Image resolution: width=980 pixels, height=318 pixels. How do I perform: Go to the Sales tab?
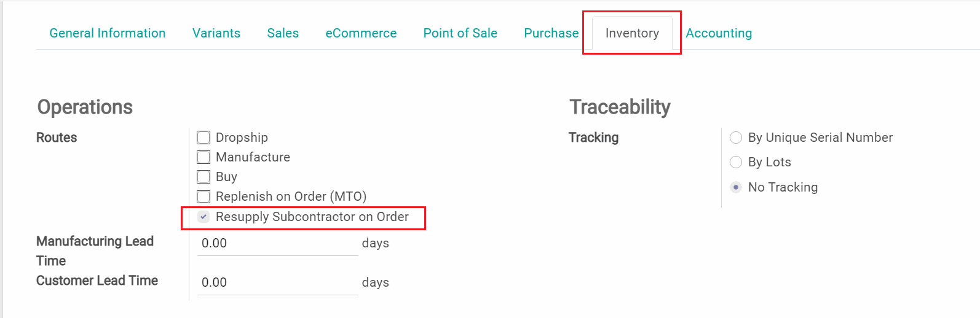click(x=283, y=33)
